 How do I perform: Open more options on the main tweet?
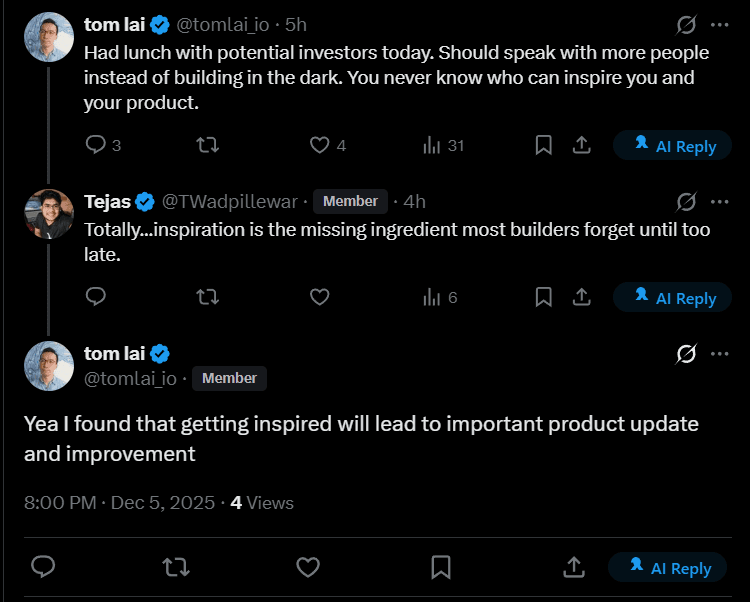720,353
